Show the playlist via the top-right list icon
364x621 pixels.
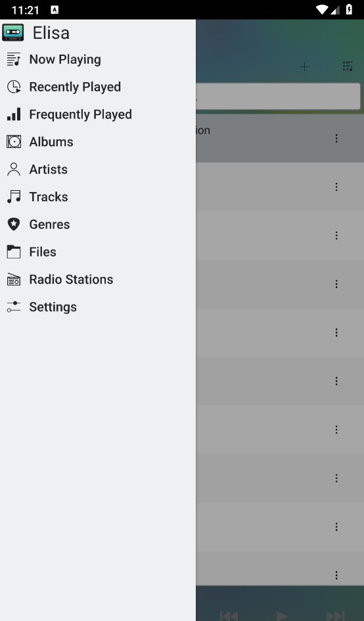point(348,66)
